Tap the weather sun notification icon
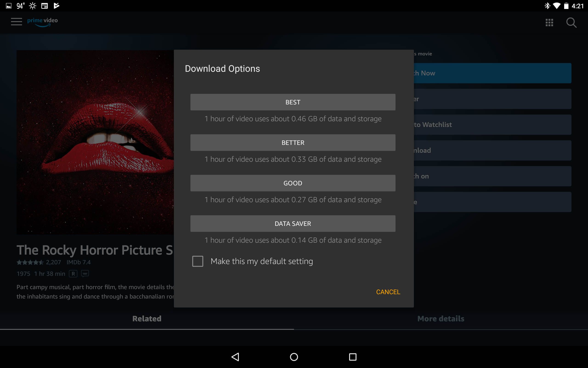 click(x=33, y=6)
